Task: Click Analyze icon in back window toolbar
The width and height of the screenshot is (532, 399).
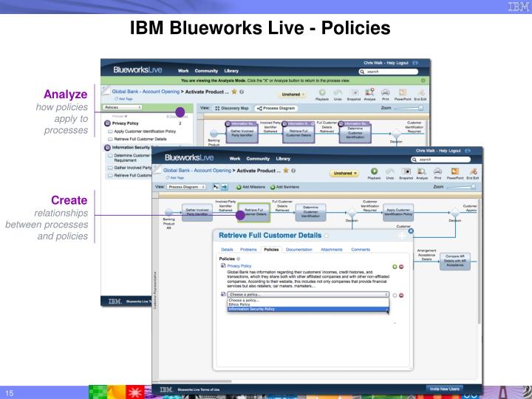Action: 369,92
